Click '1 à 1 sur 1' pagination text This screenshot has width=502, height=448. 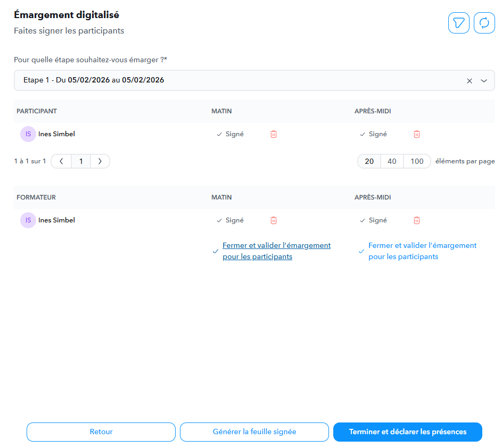30,161
